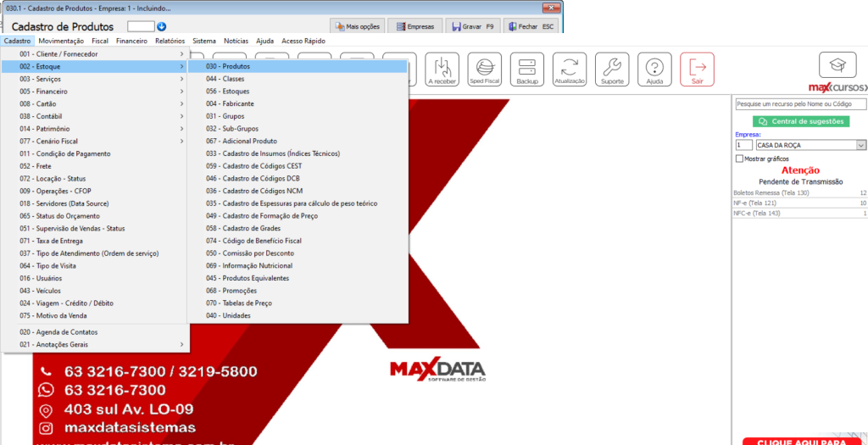
Task: Expand the 003 - Serviços submenu
Action: click(93, 79)
